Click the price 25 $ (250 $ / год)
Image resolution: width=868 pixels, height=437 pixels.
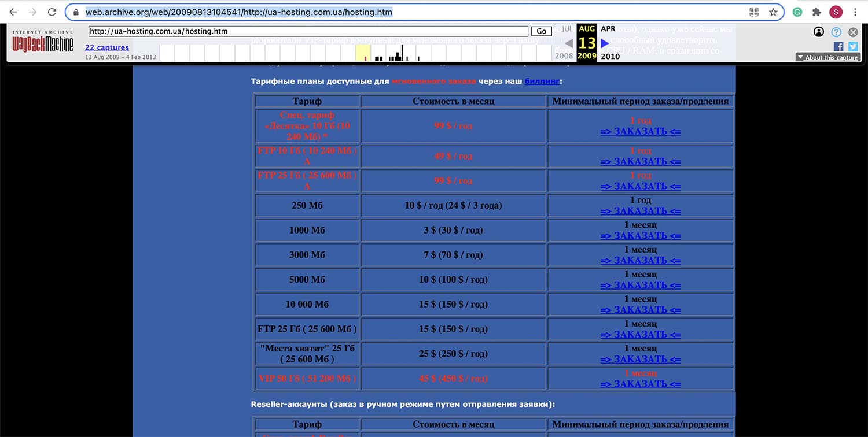454,354
